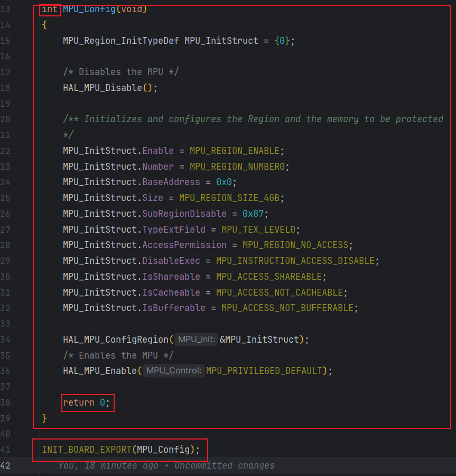
Task: Place cursor on HAL_MPU_Disable call
Action: click(x=102, y=88)
